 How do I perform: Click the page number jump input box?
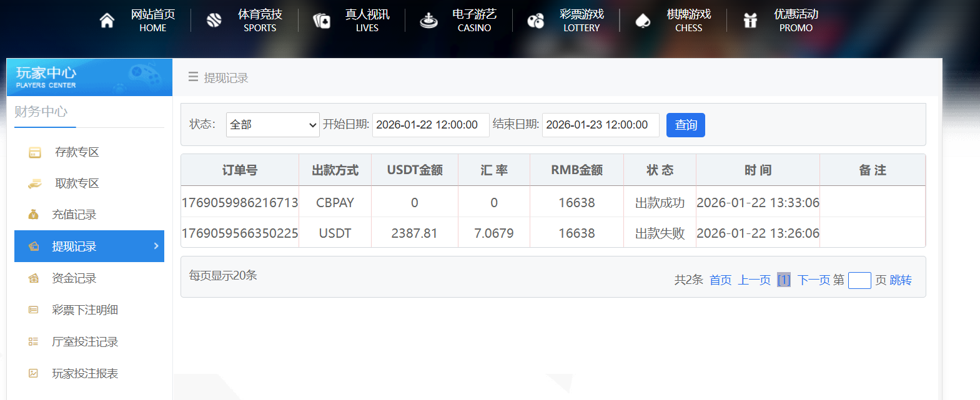click(859, 280)
